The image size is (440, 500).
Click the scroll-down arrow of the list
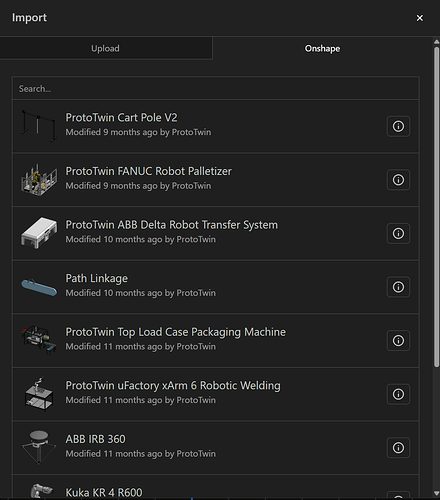436,493
